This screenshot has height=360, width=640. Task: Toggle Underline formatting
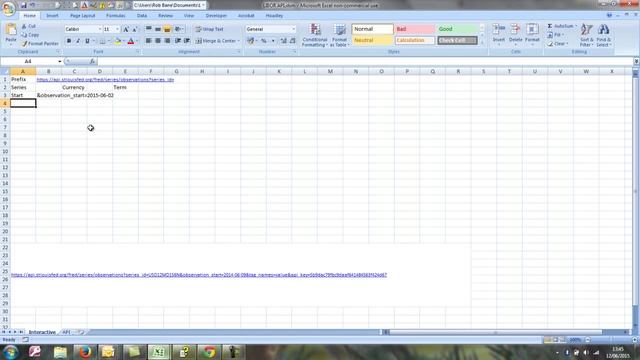pyautogui.click(x=87, y=41)
